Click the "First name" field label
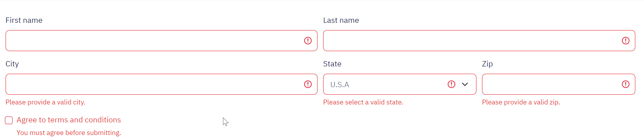This screenshot has width=644, height=139. [24, 20]
